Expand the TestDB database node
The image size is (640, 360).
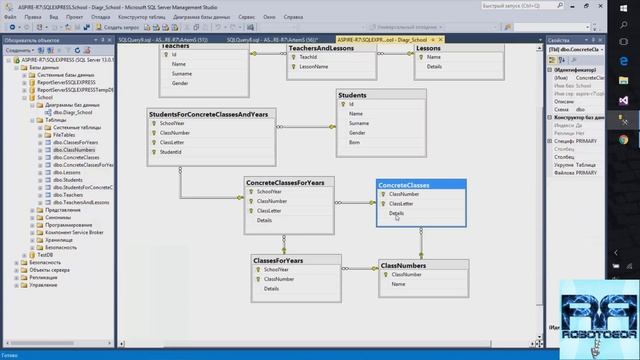(x=24, y=255)
